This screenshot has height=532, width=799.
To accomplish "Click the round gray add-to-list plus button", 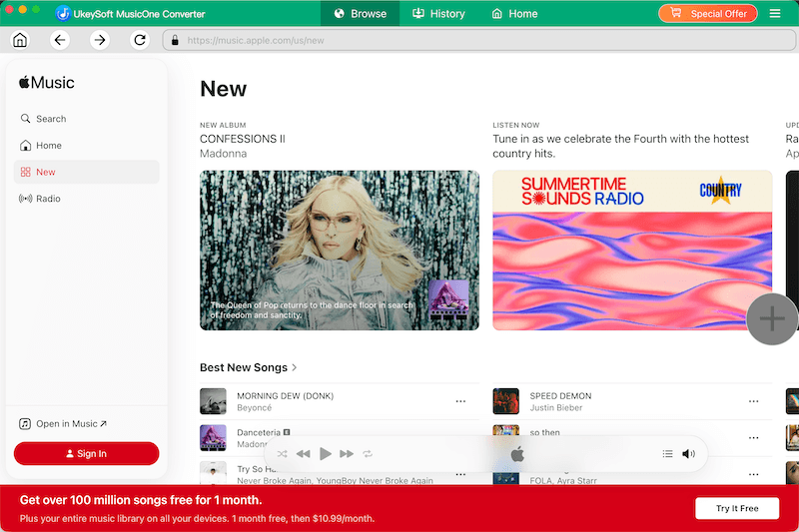I will click(771, 318).
